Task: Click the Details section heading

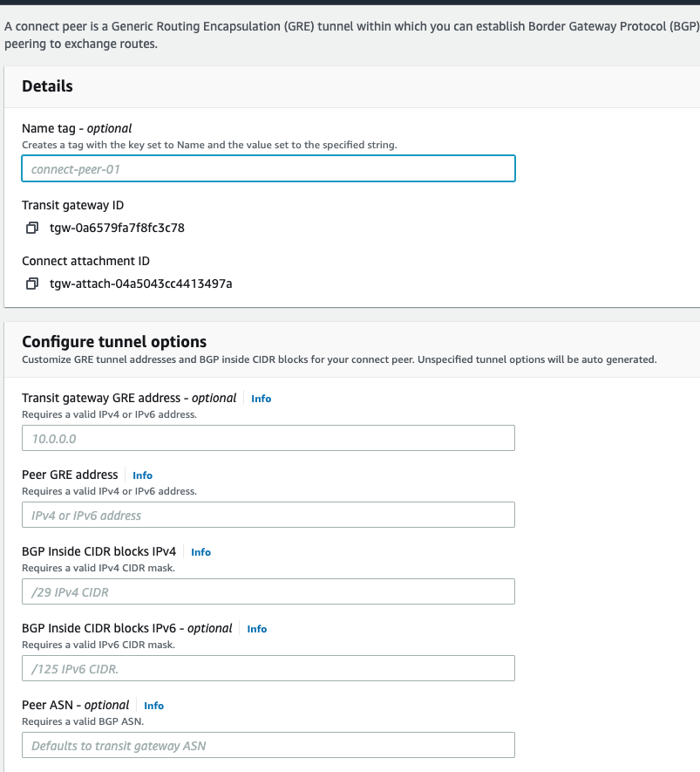Action: [47, 86]
